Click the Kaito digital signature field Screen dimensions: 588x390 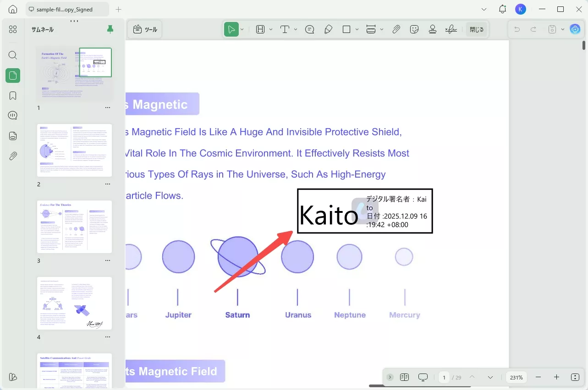tap(365, 211)
